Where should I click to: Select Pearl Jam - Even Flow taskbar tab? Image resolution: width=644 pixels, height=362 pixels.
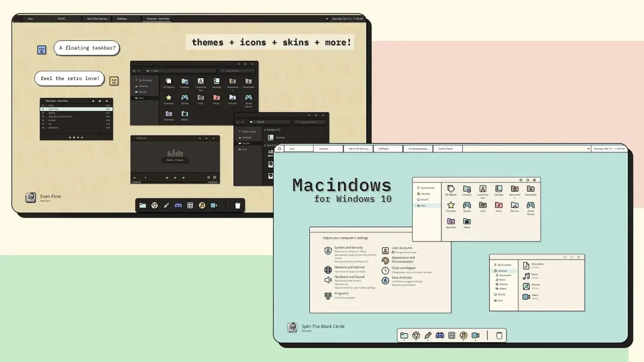click(157, 19)
